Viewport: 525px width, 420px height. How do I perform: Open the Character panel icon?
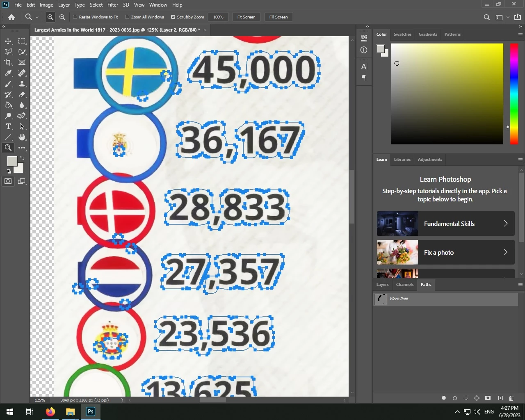364,66
